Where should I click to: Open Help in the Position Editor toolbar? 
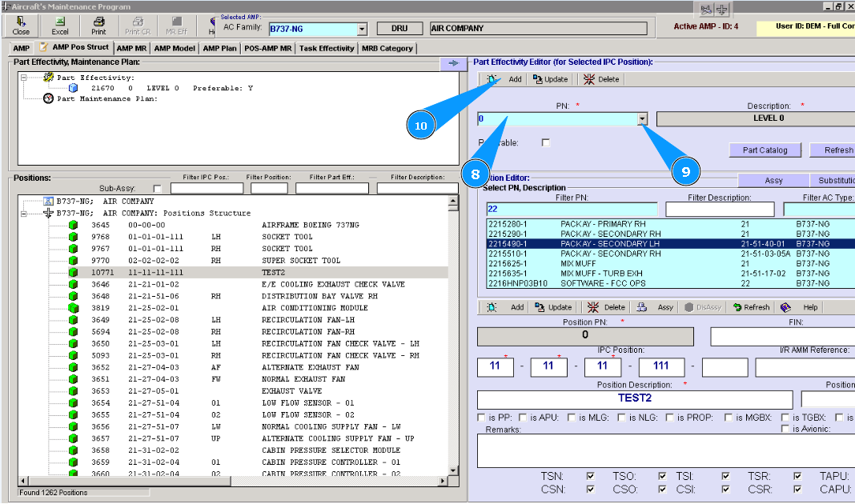[801, 307]
